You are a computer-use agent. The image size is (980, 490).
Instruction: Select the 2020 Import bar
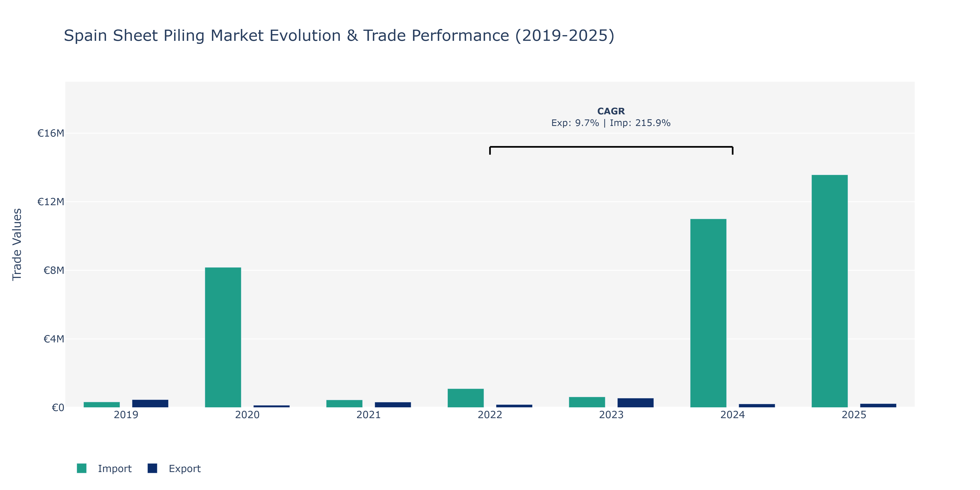[x=223, y=337]
